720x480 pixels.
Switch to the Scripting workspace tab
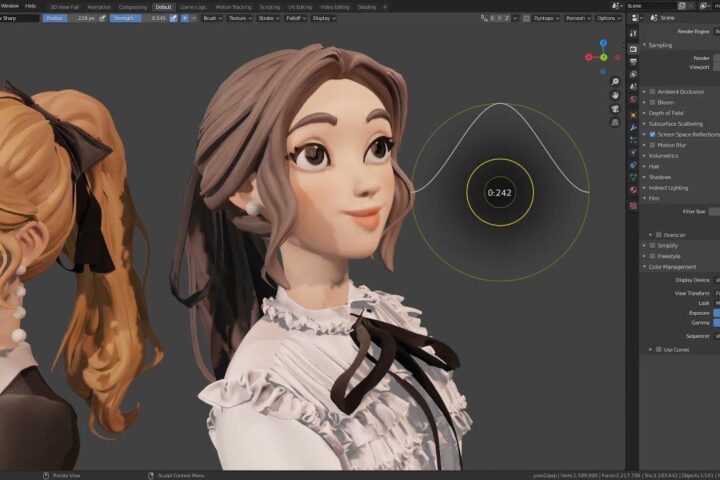[270, 7]
